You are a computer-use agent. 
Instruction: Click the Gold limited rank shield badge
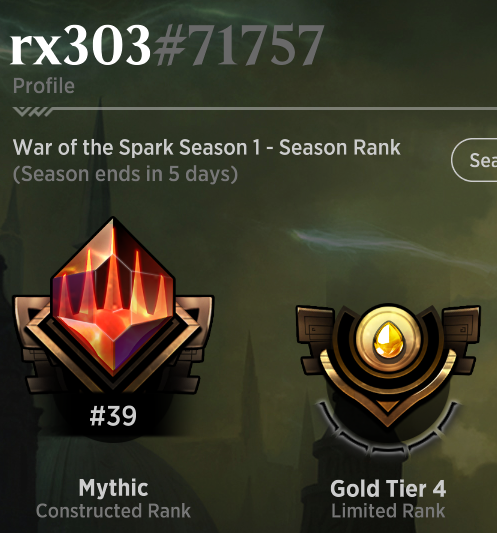pyautogui.click(x=388, y=365)
